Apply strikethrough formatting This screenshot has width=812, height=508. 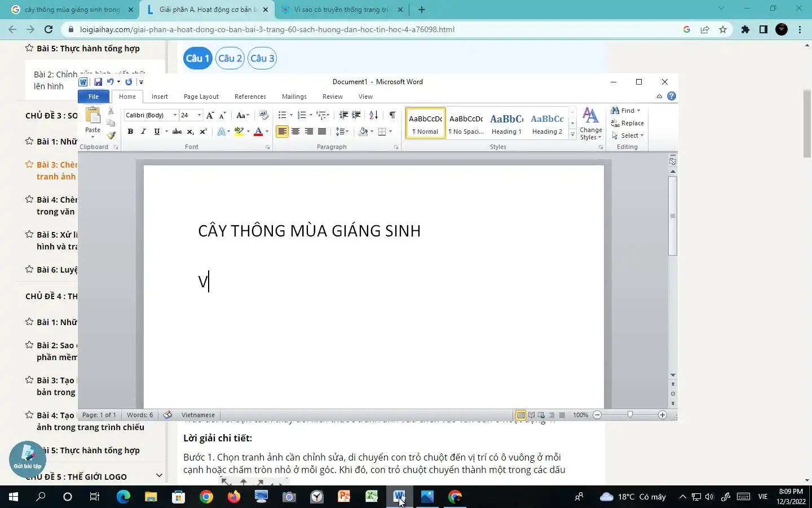[176, 132]
